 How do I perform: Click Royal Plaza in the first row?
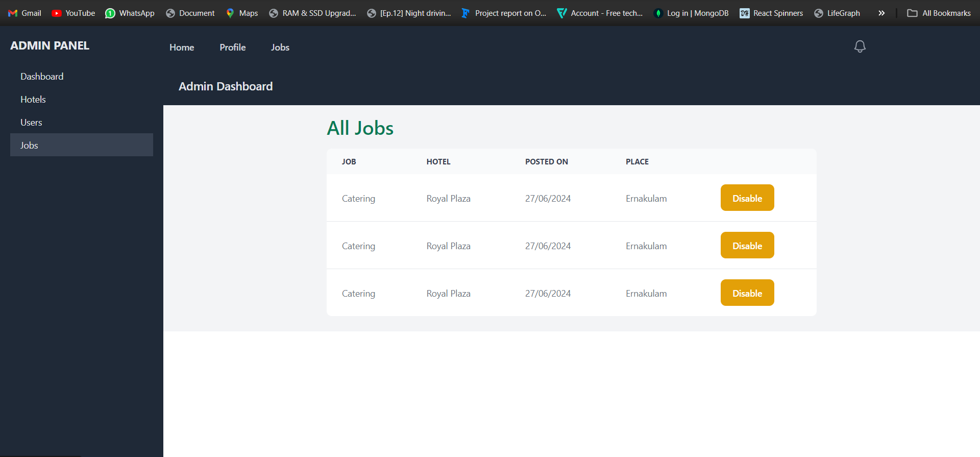(449, 199)
